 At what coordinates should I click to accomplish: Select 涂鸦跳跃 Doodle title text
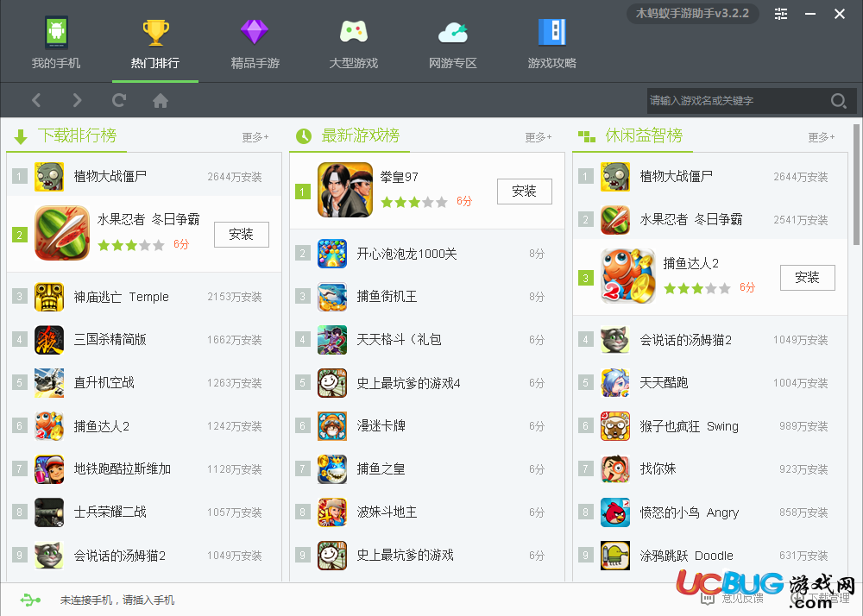tap(686, 556)
